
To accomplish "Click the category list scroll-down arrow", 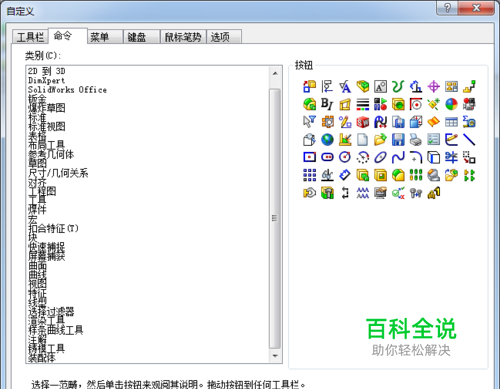I will click(275, 356).
